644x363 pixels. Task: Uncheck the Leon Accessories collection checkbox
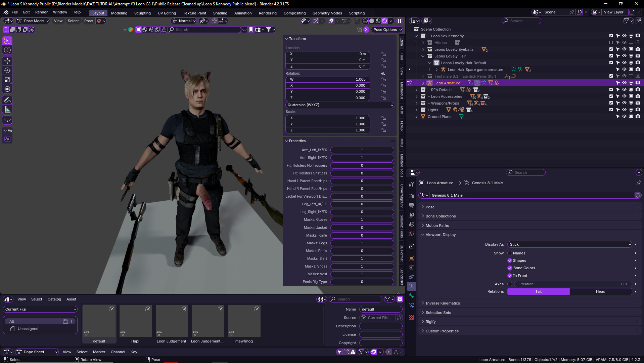tap(611, 96)
